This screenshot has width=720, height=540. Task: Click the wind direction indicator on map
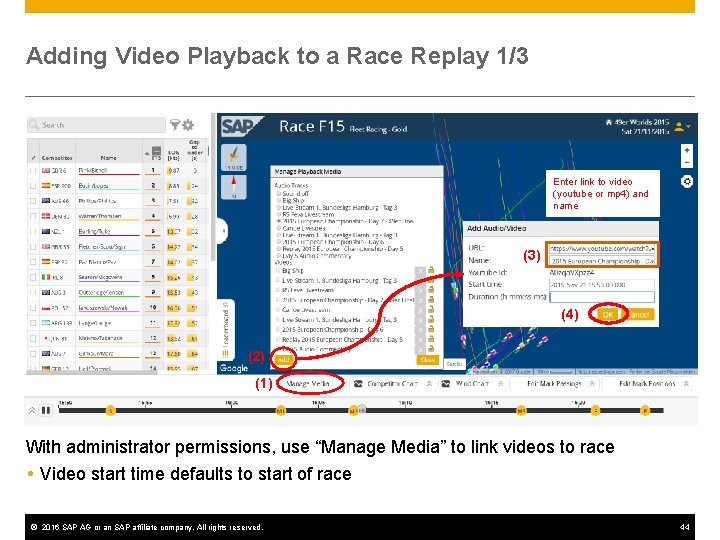[234, 158]
